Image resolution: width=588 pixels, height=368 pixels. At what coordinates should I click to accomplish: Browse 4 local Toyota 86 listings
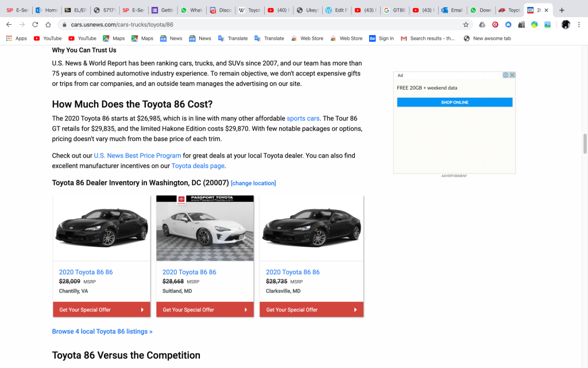coord(102,332)
